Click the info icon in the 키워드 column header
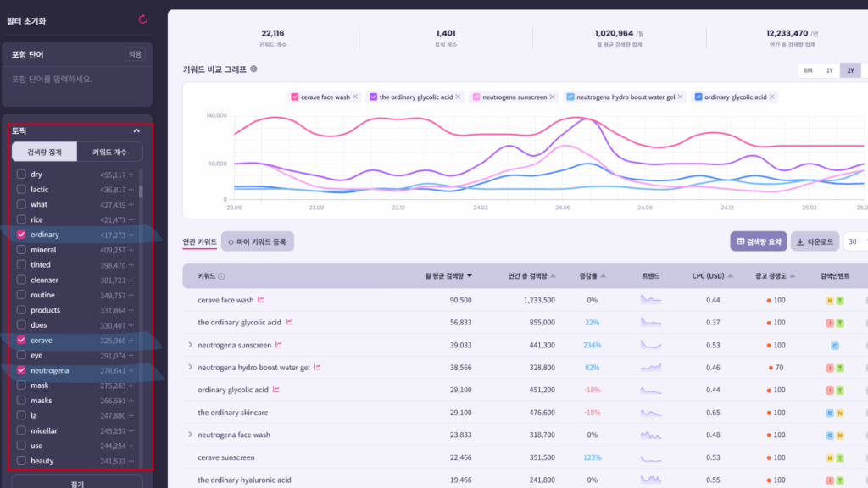This screenshot has width=868, height=488. tap(221, 276)
